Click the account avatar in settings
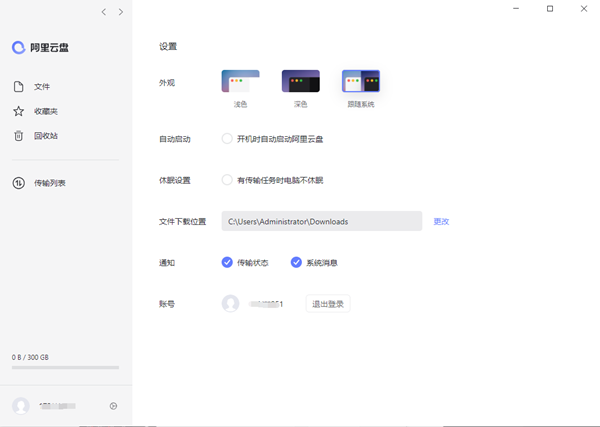This screenshot has height=427, width=600. pyautogui.click(x=230, y=303)
